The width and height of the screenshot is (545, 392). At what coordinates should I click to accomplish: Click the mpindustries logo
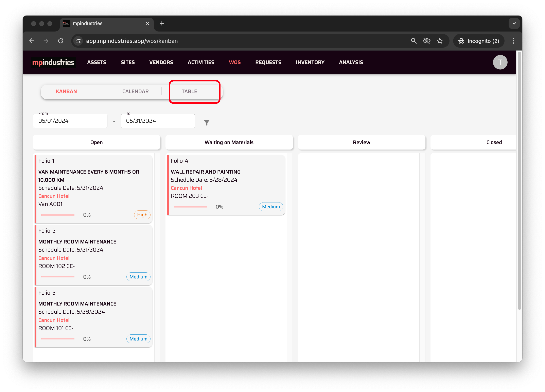(53, 62)
